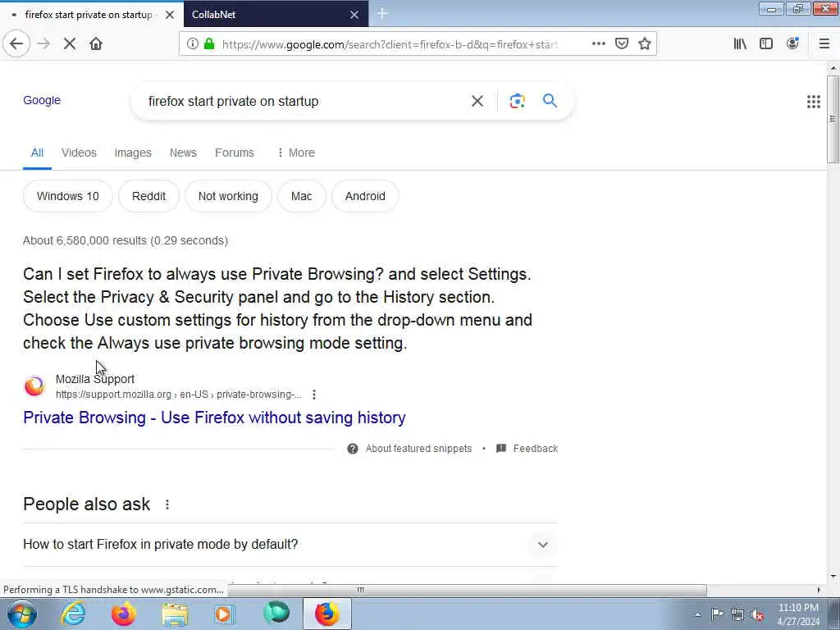Close the CollabNet tab

click(354, 15)
